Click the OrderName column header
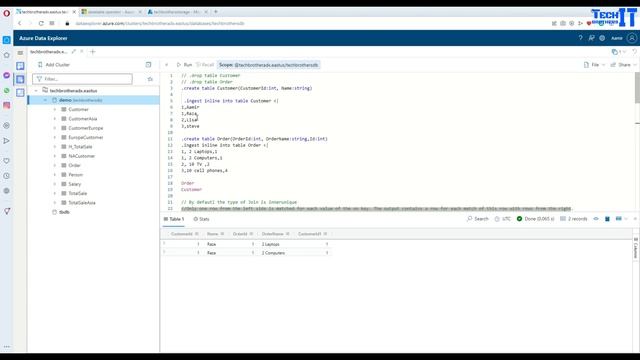The image size is (640, 360). [x=272, y=234]
